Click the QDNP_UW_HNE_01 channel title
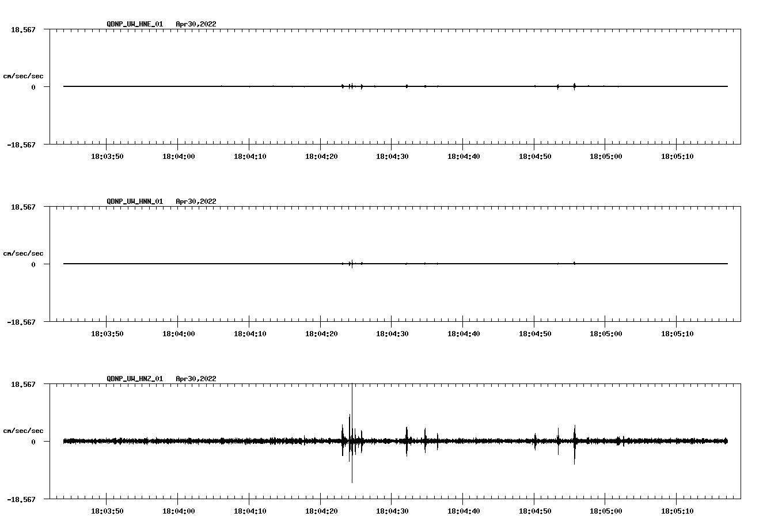This screenshot has height=532, width=782. click(x=135, y=24)
